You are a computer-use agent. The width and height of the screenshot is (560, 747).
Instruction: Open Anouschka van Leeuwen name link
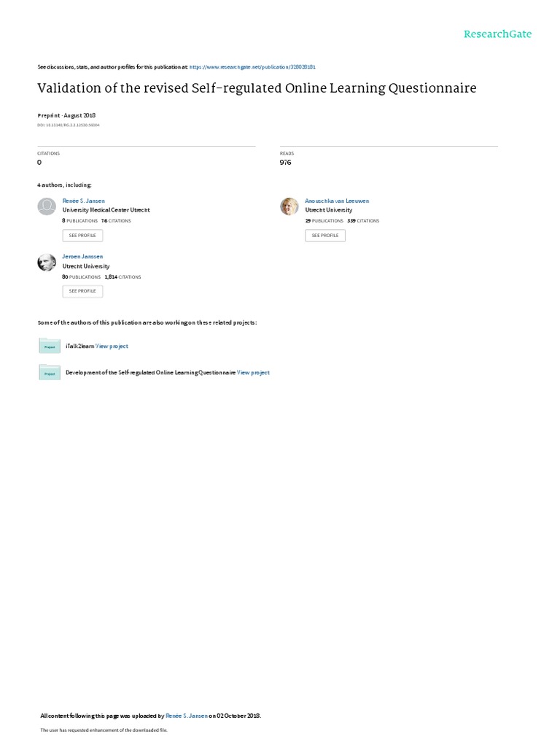[x=337, y=201]
